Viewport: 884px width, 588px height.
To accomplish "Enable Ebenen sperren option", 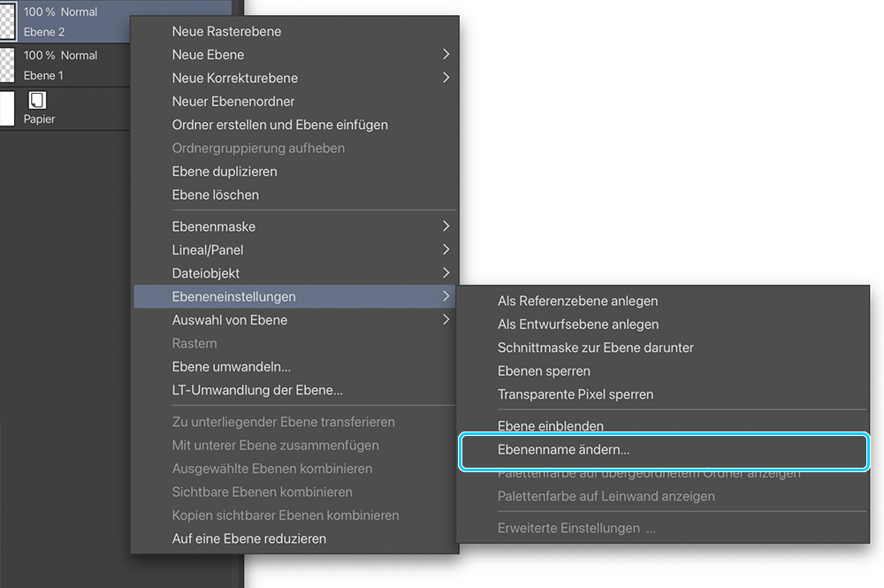I will tap(544, 371).
